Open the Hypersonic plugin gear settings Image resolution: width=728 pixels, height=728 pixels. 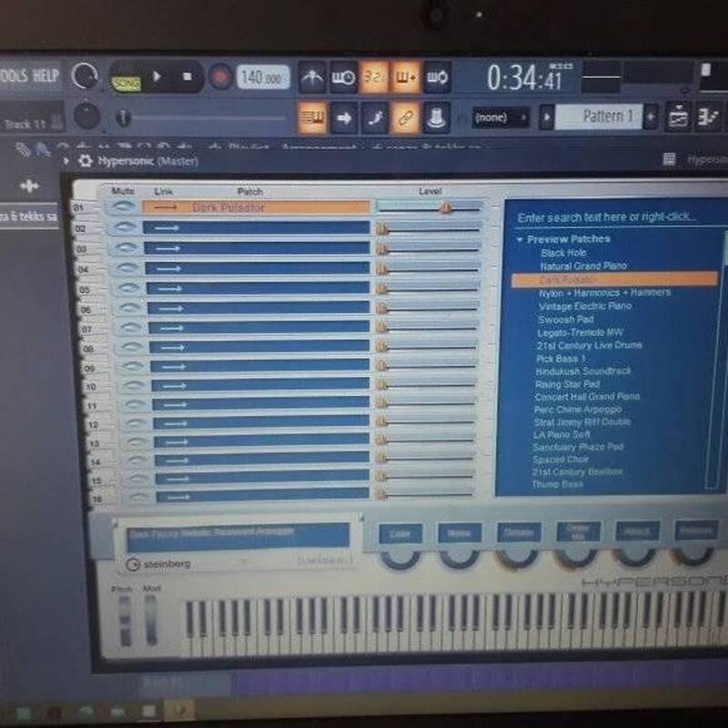(x=86, y=160)
